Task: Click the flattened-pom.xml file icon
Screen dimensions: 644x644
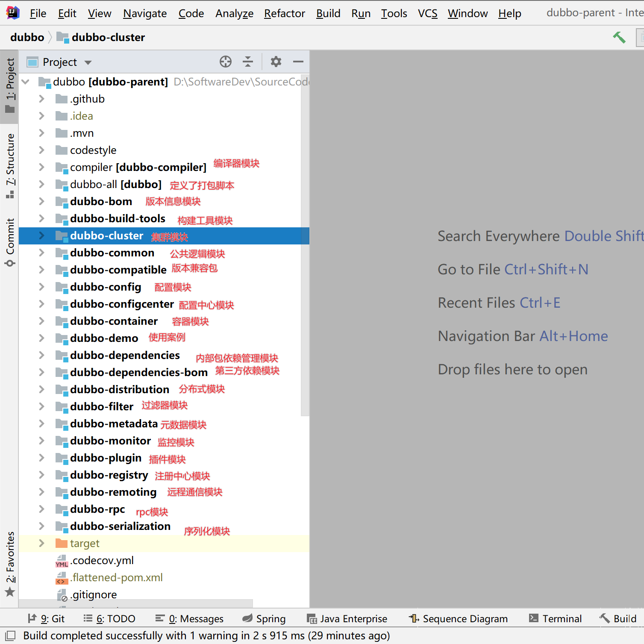Action: 62,578
